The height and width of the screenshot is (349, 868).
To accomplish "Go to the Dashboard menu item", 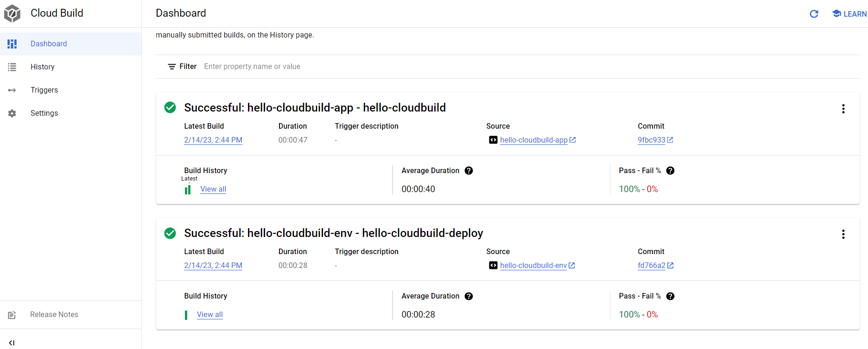I will click(x=70, y=44).
